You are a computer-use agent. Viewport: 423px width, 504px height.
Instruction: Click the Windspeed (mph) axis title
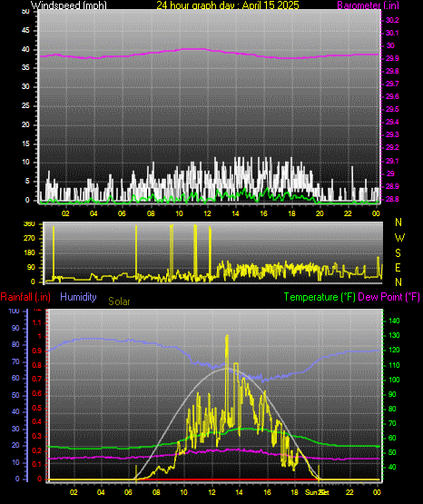point(69,5)
